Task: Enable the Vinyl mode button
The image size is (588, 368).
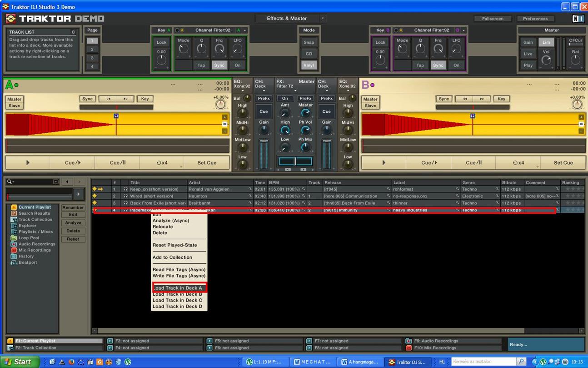Action: pyautogui.click(x=309, y=65)
